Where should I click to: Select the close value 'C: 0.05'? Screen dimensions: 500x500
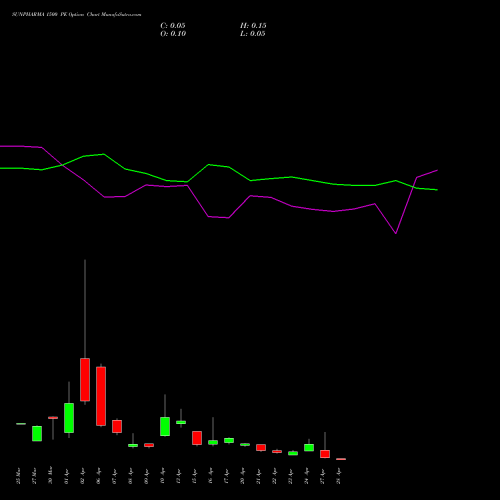tap(173, 26)
